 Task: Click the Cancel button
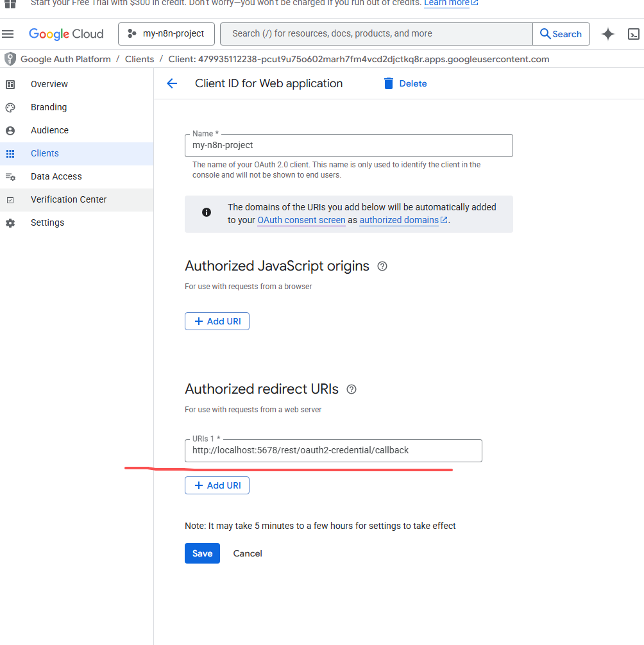[x=247, y=553]
